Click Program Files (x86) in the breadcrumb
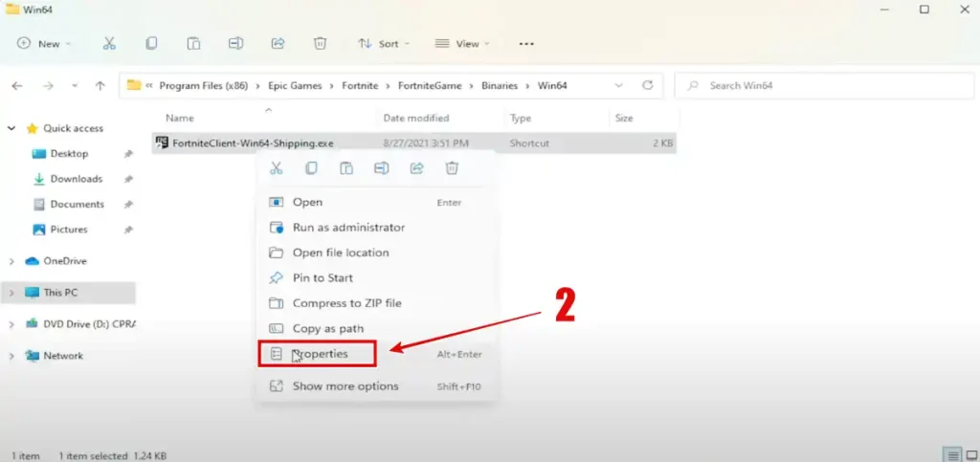Viewport: 980px width, 462px height. click(203, 85)
